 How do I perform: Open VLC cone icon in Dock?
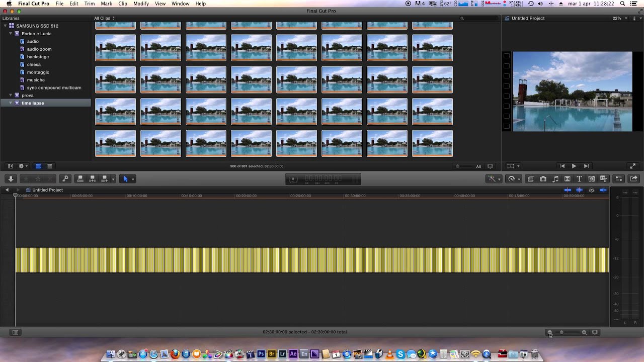[x=389, y=354]
